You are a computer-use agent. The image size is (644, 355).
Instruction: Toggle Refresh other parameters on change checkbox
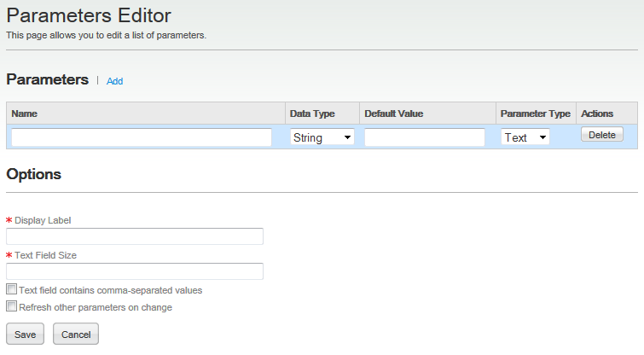point(11,306)
